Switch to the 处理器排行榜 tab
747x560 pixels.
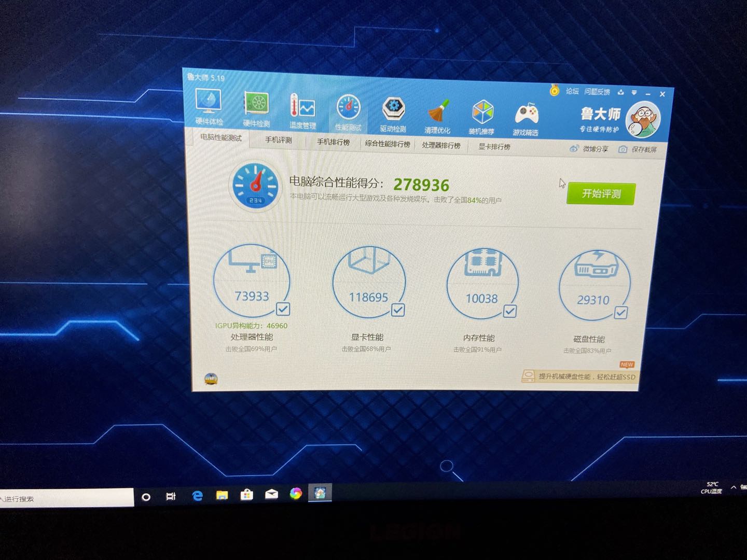point(441,146)
